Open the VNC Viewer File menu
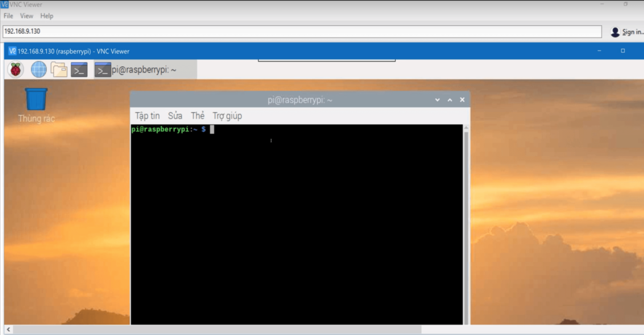The width and height of the screenshot is (644, 335). point(9,16)
